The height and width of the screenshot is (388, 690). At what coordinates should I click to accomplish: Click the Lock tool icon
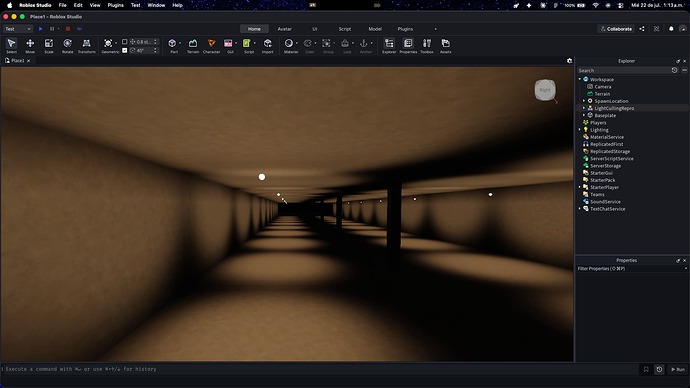pyautogui.click(x=345, y=43)
